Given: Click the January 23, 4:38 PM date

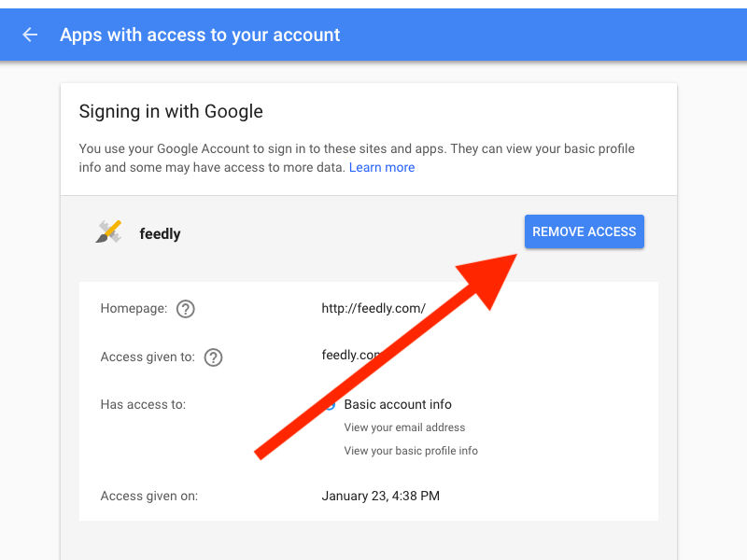Looking at the screenshot, I should click(x=380, y=496).
